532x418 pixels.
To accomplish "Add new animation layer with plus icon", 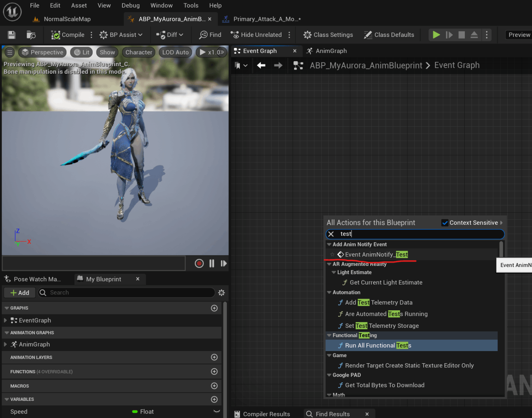I will coord(214,357).
